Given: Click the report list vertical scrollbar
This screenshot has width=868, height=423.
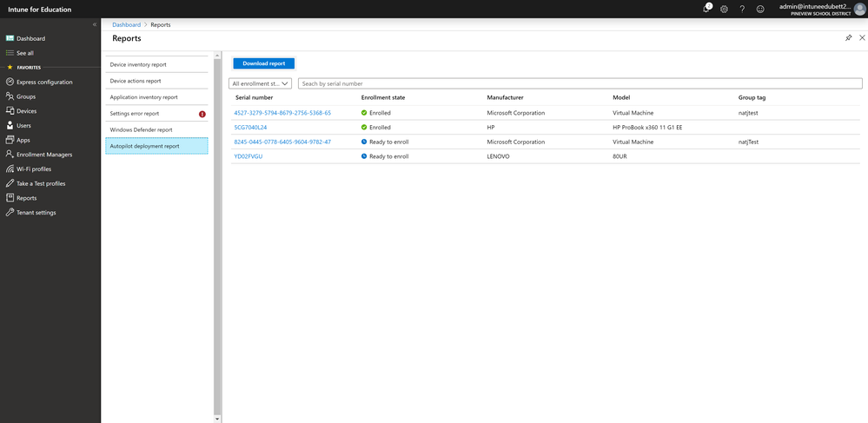Looking at the screenshot, I should click(x=217, y=235).
